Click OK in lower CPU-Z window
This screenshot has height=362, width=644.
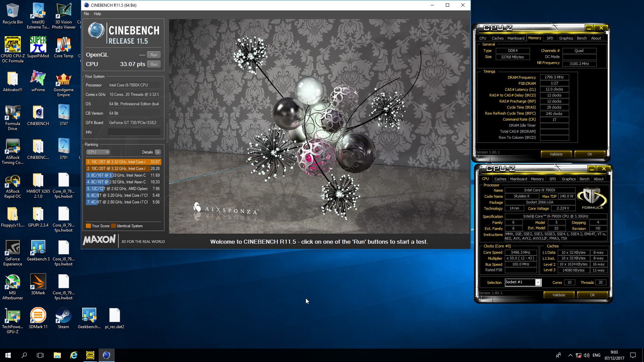click(x=592, y=295)
